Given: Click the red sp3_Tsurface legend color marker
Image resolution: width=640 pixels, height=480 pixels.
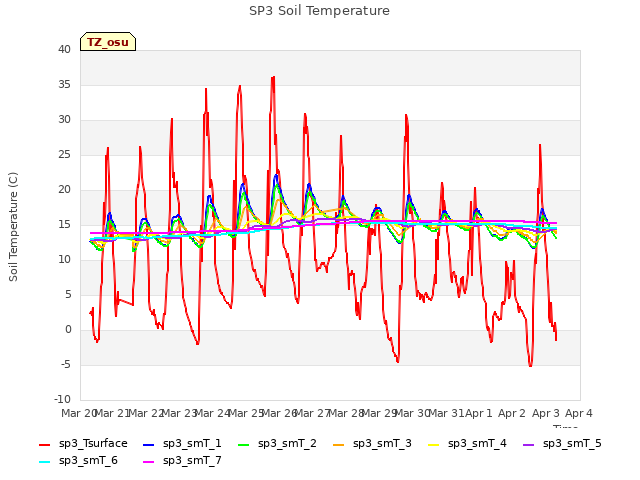Looking at the screenshot, I should 44,444.
